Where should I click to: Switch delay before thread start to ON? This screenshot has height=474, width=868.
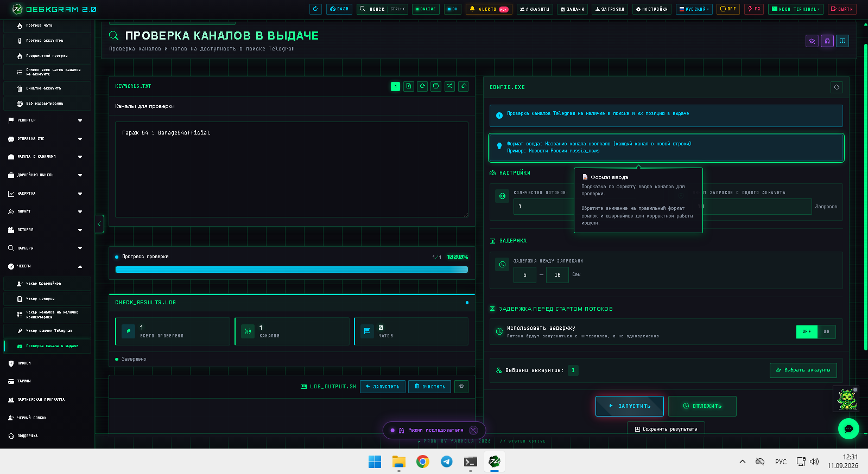[x=827, y=331]
